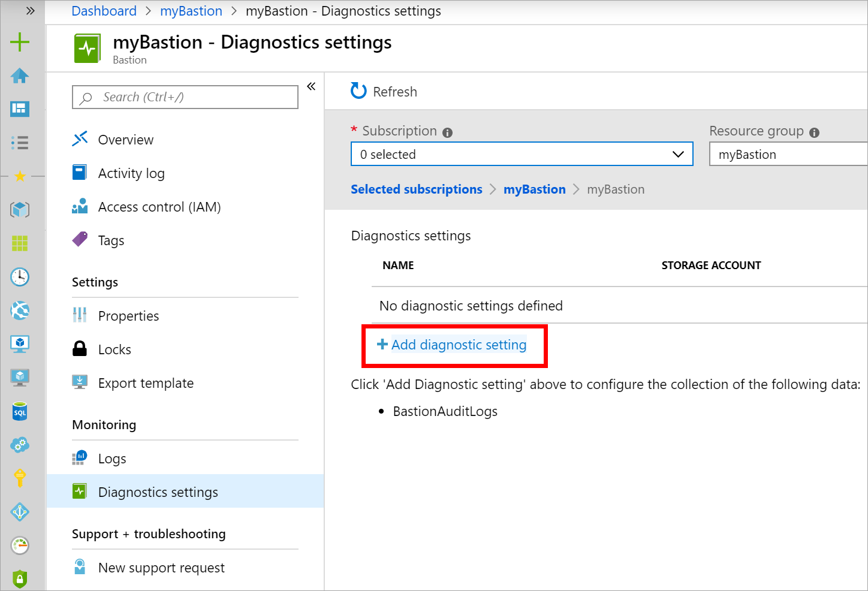Screen dimensions: 868x591
Task: Open the yellow key icon in the sidebar
Action: 20,478
